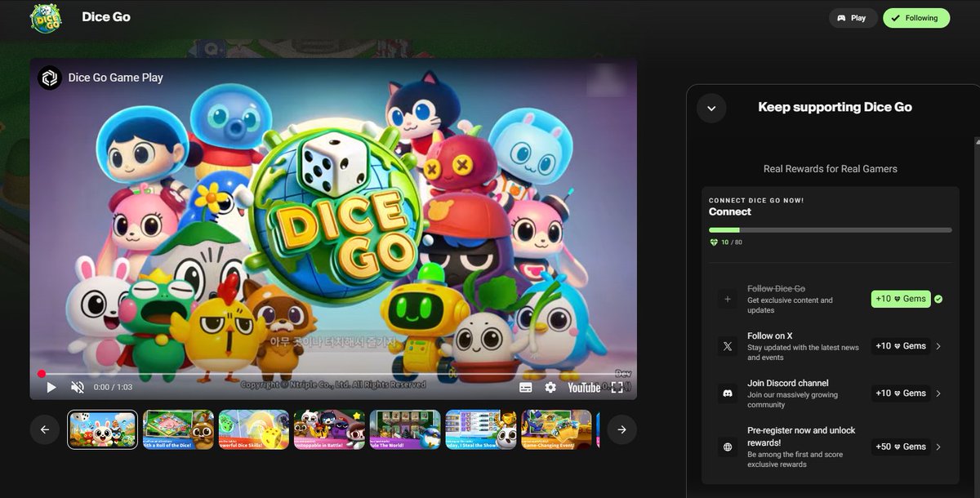
Task: Click the Discord icon
Action: pyautogui.click(x=727, y=394)
